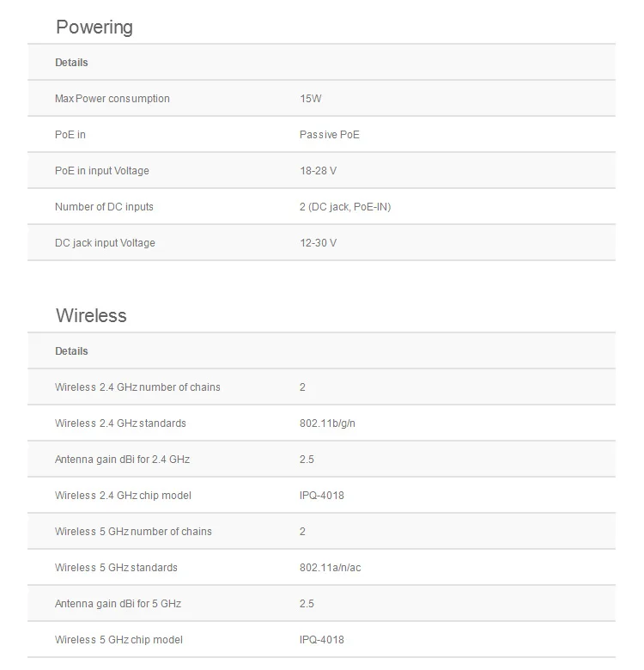Screen dimensions: 644x670
Task: Click the PoE in input Voltage label
Action: coord(102,171)
